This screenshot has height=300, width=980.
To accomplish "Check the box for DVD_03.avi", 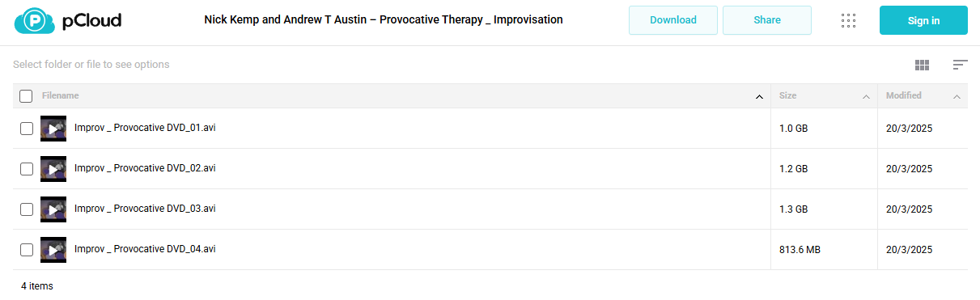I will click(26, 209).
